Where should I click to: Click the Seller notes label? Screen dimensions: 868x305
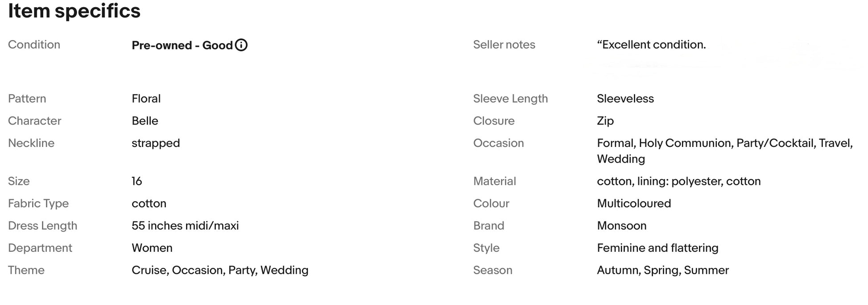tap(504, 45)
